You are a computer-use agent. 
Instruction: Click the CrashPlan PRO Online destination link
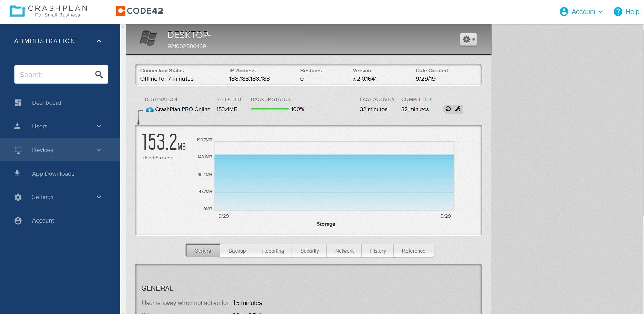point(183,109)
